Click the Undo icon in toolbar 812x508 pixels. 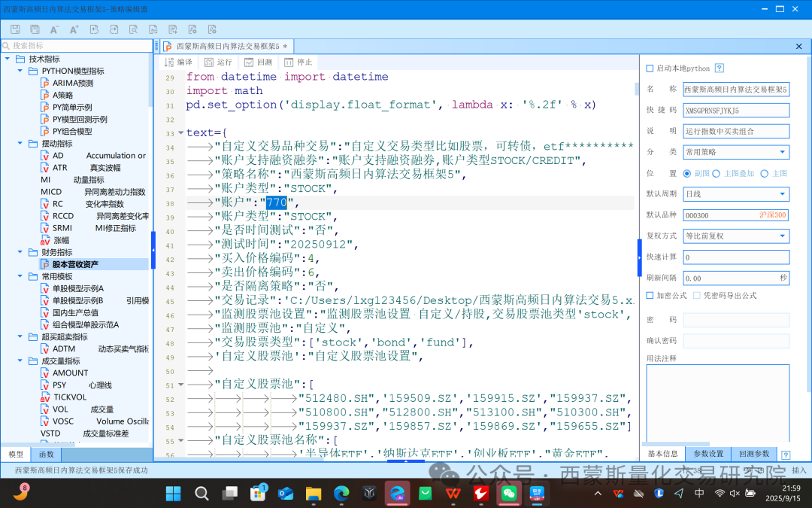click(x=94, y=29)
